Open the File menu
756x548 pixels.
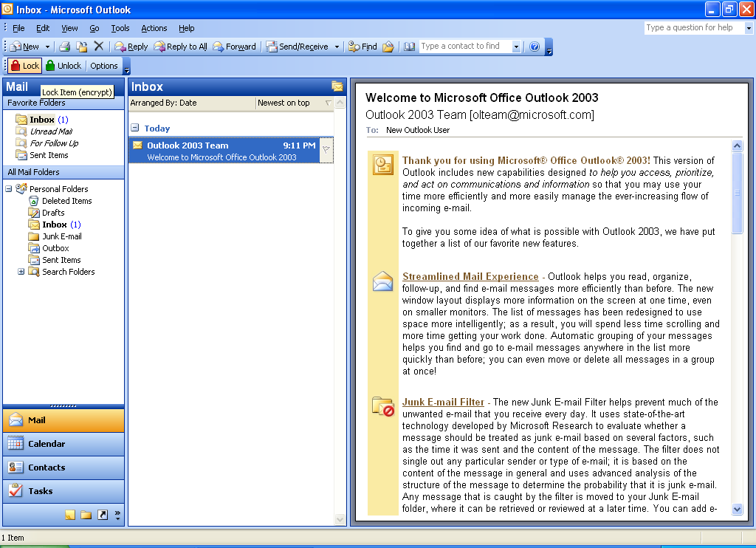point(18,28)
